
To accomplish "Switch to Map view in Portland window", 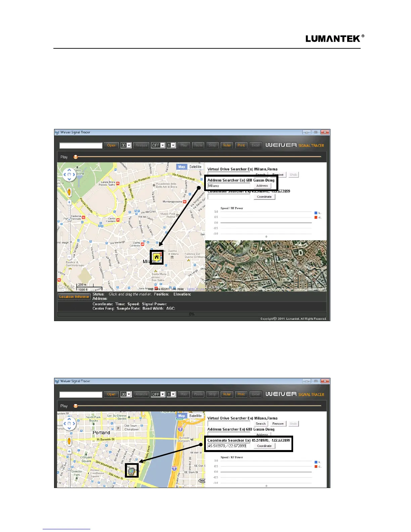I will click(182, 416).
